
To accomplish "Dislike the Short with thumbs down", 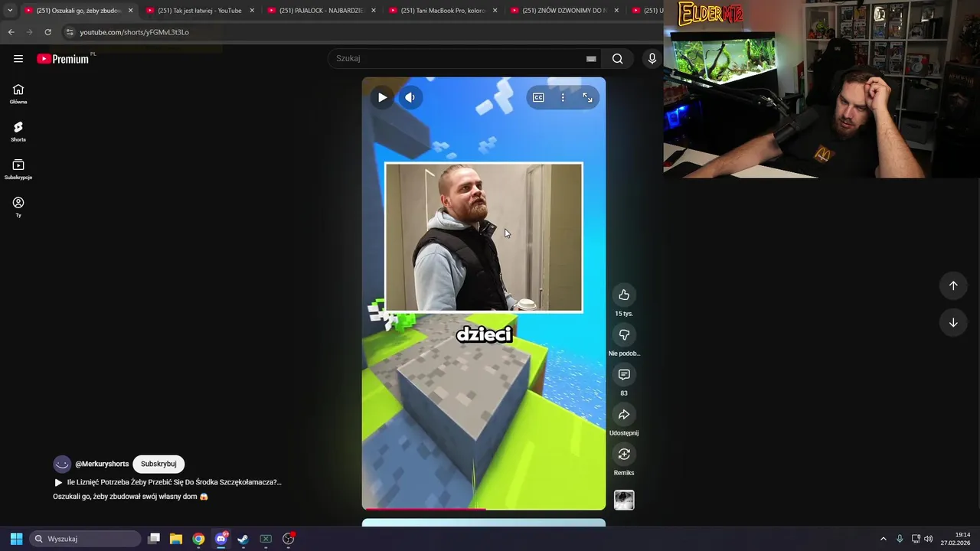I will pos(624,334).
